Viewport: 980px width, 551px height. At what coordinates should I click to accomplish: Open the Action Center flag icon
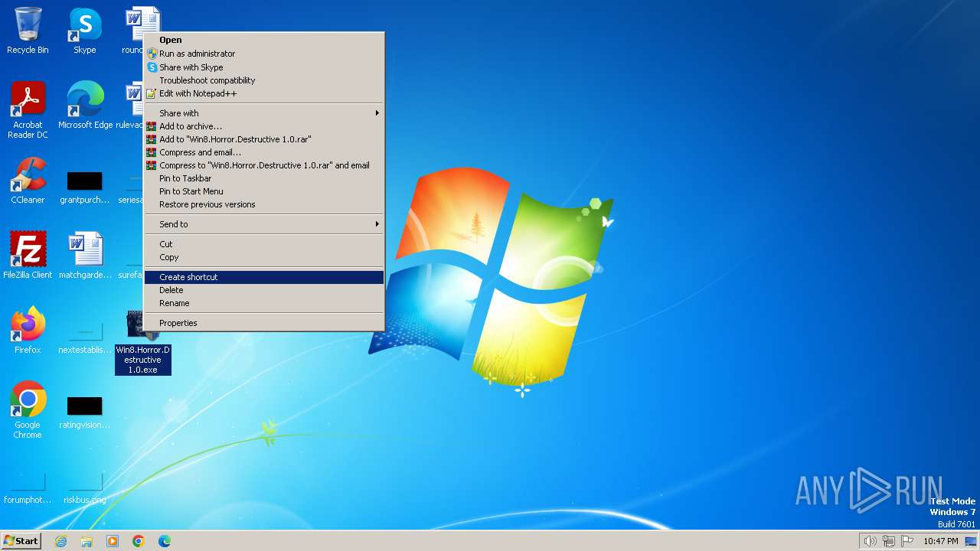pos(907,541)
